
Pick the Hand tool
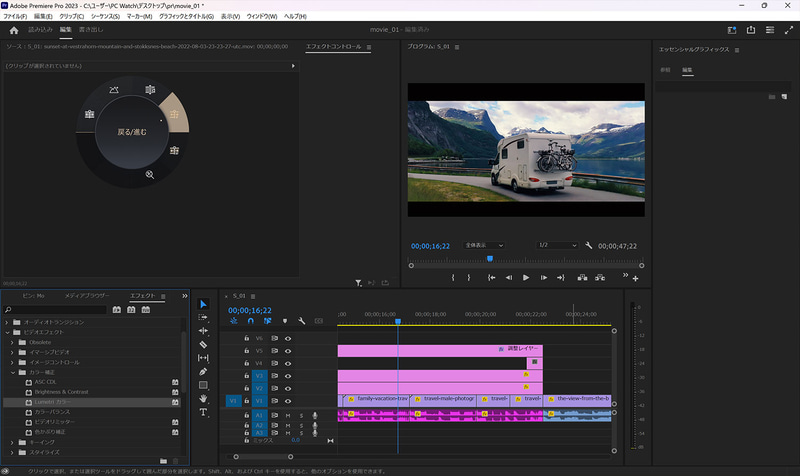pyautogui.click(x=204, y=398)
